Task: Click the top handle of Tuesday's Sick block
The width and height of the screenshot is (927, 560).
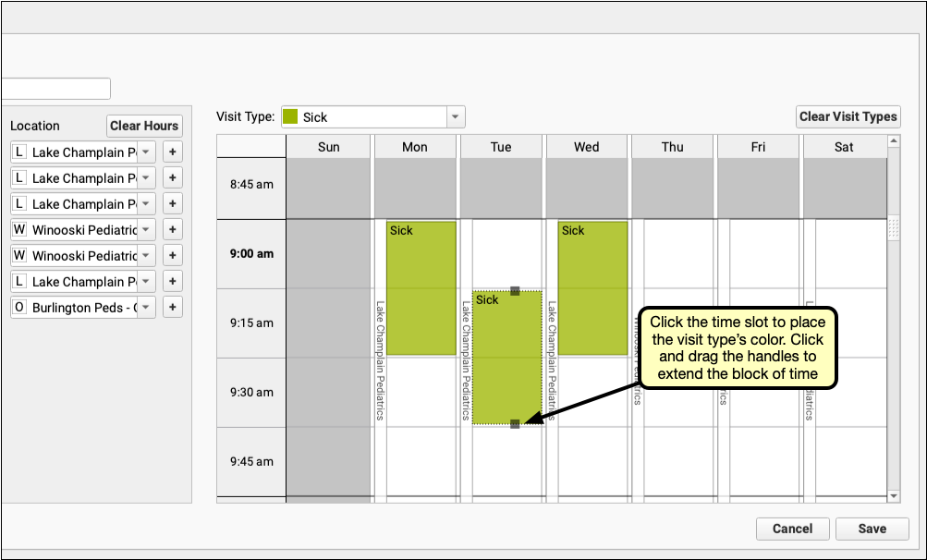Action: click(x=515, y=291)
